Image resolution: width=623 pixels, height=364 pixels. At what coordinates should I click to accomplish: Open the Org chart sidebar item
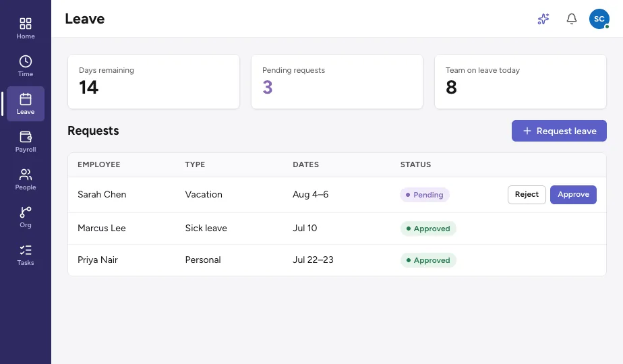click(x=26, y=217)
